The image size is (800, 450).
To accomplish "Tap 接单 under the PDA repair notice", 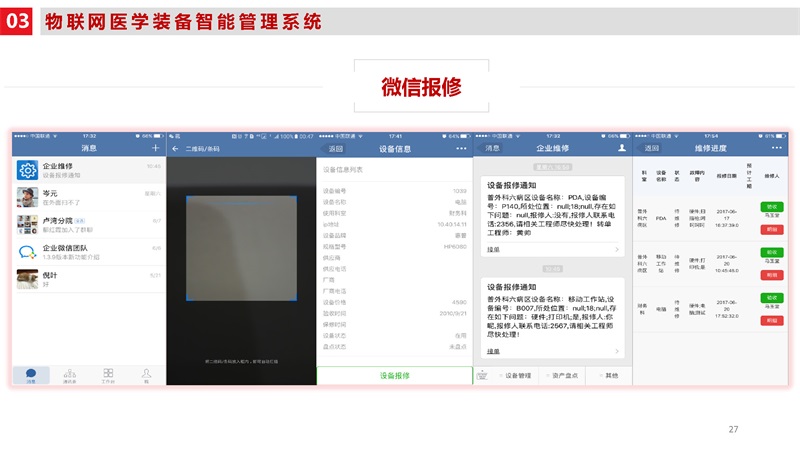I will tap(493, 249).
